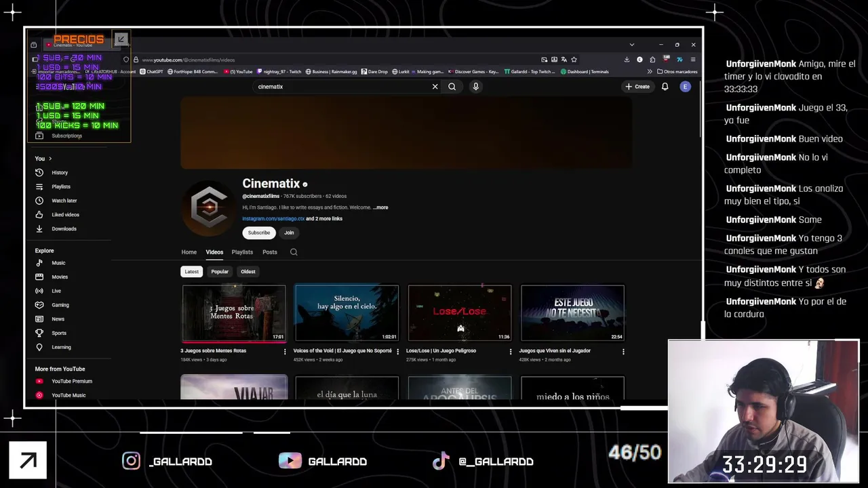The width and height of the screenshot is (868, 488).
Task: Show hidden bookmarks with overflow chevron
Action: [x=650, y=72]
